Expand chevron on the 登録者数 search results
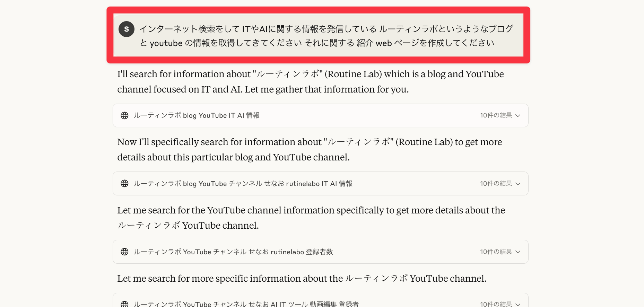Image resolution: width=644 pixels, height=307 pixels. (518, 252)
